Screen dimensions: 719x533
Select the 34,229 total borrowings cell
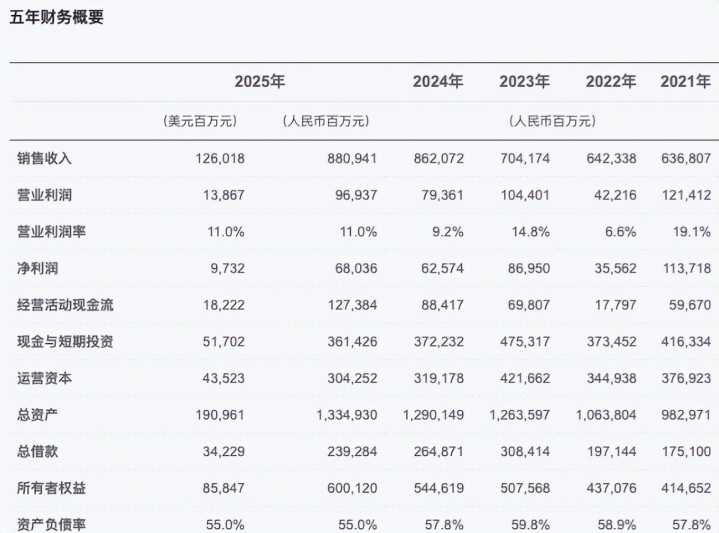(x=224, y=452)
